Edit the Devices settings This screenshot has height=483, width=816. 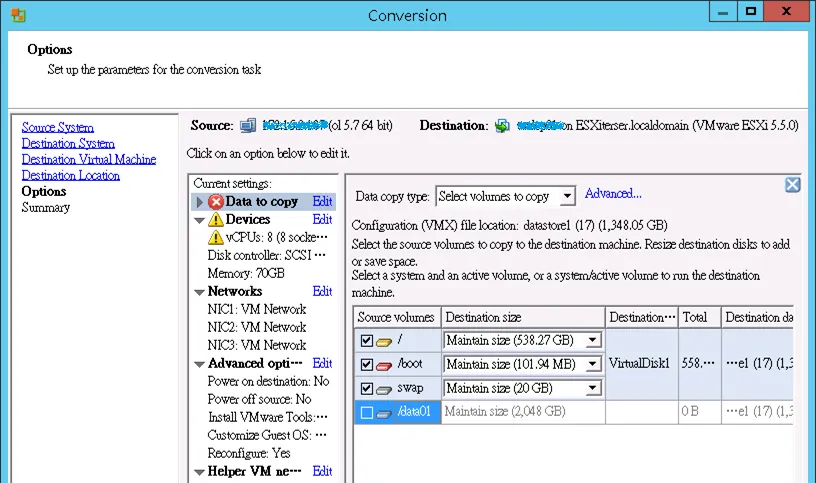322,220
